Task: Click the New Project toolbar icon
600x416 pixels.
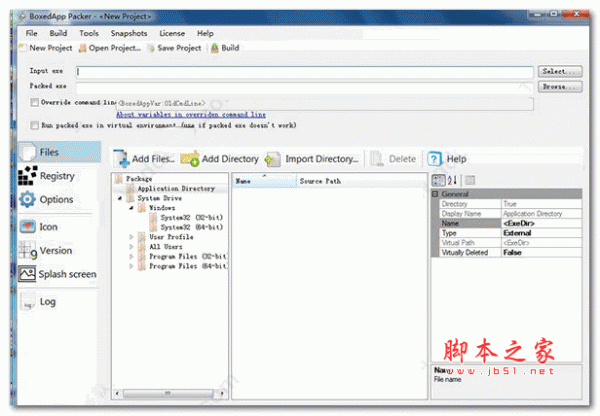Action: [23, 48]
